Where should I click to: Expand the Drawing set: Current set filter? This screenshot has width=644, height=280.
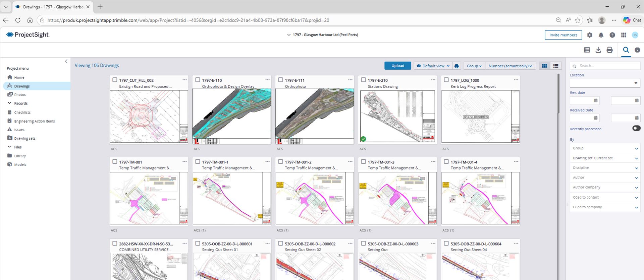point(605,158)
